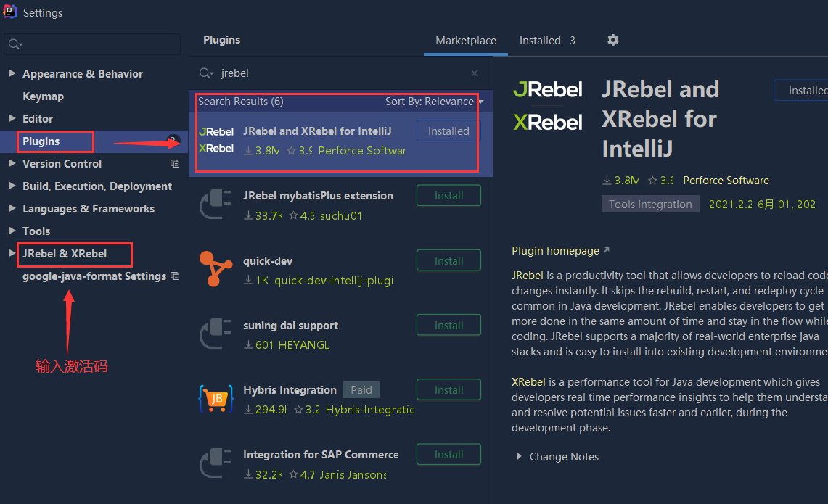Expand the Version Control section

coord(12,163)
